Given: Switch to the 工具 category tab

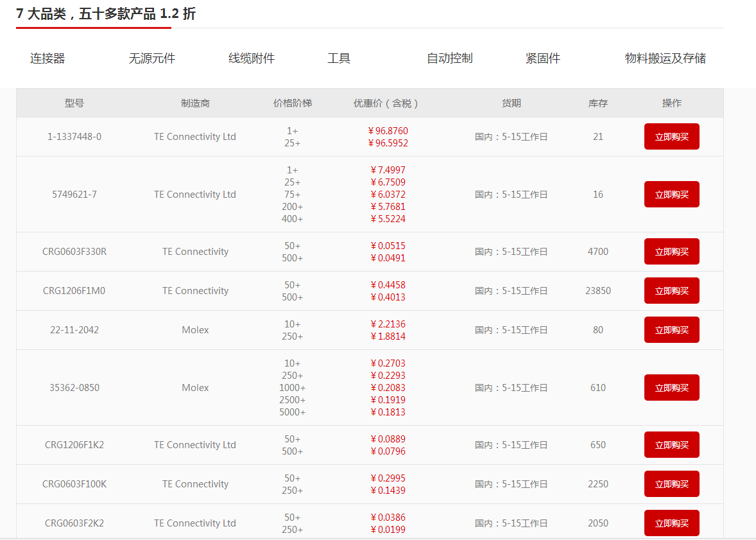Looking at the screenshot, I should [x=338, y=58].
